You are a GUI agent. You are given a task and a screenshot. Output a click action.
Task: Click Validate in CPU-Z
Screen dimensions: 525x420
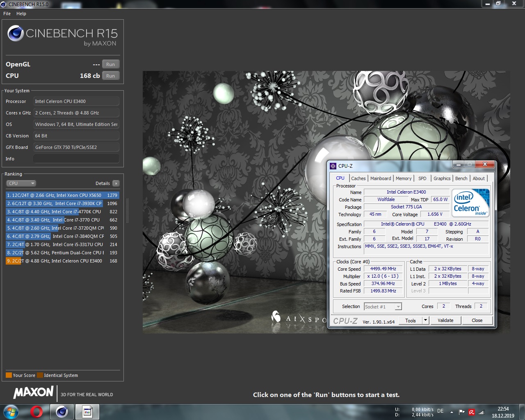pyautogui.click(x=445, y=320)
